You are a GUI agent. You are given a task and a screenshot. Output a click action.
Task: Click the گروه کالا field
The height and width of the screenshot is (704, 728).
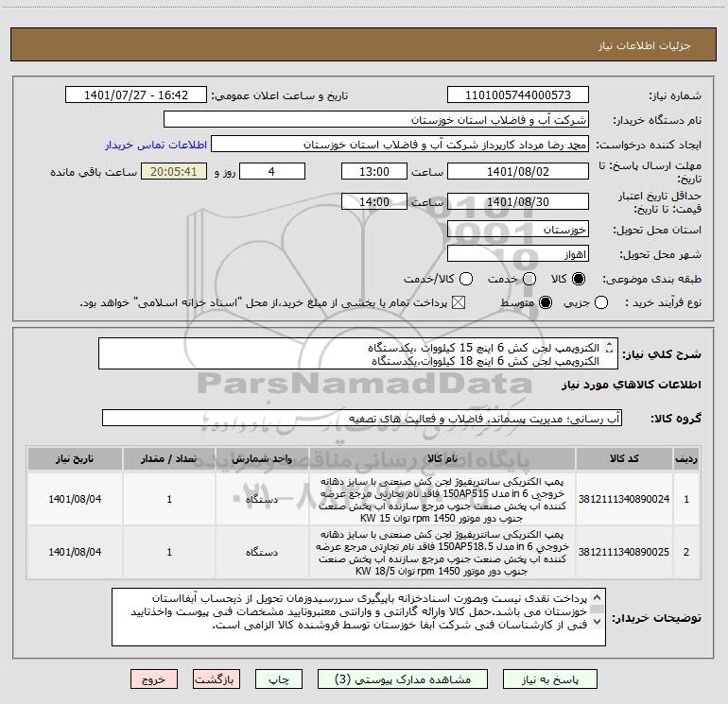362,418
